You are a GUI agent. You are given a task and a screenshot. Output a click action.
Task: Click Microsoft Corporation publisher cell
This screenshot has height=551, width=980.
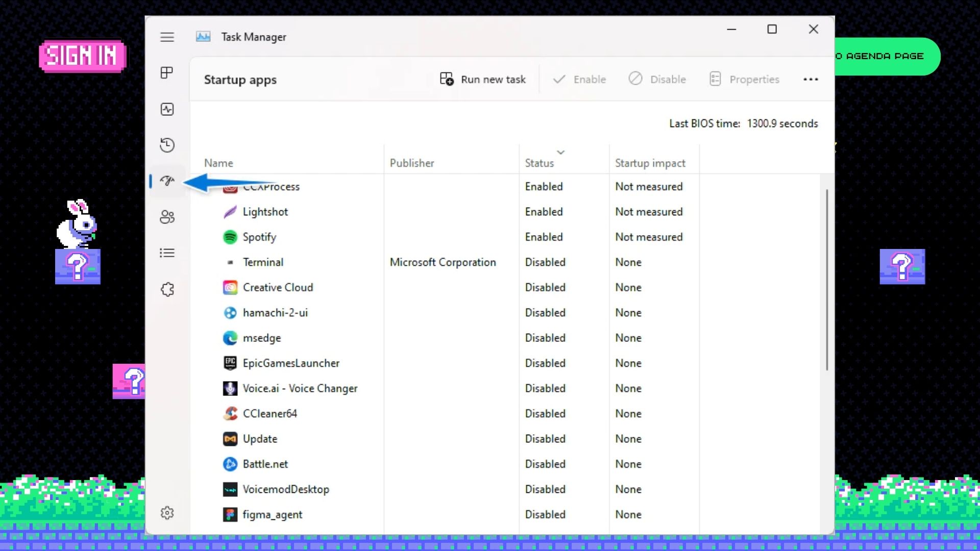pos(443,262)
